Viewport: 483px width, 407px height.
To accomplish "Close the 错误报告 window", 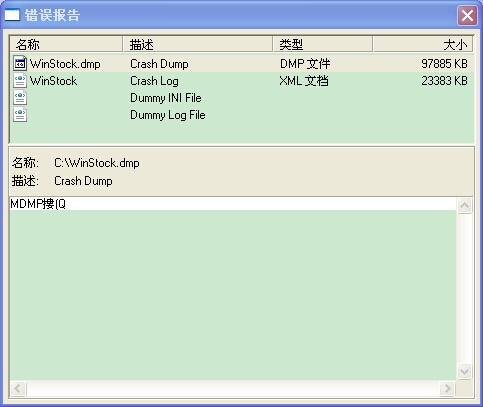I will [467, 15].
